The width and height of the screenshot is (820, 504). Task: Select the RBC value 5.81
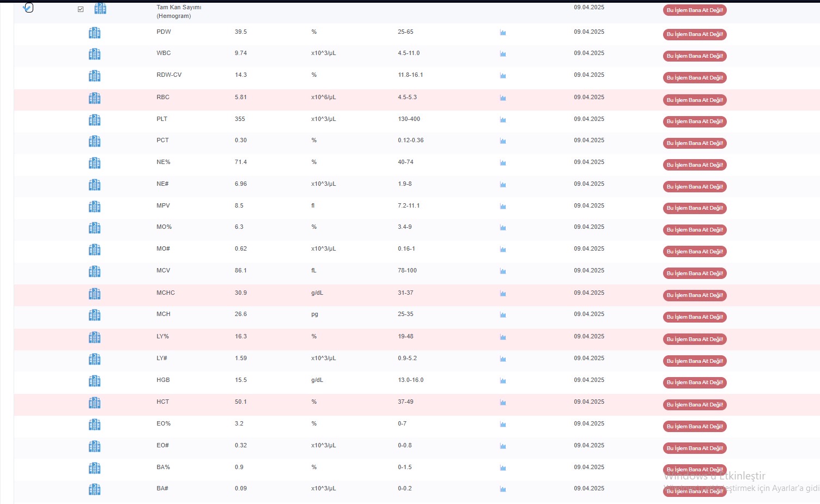(241, 97)
